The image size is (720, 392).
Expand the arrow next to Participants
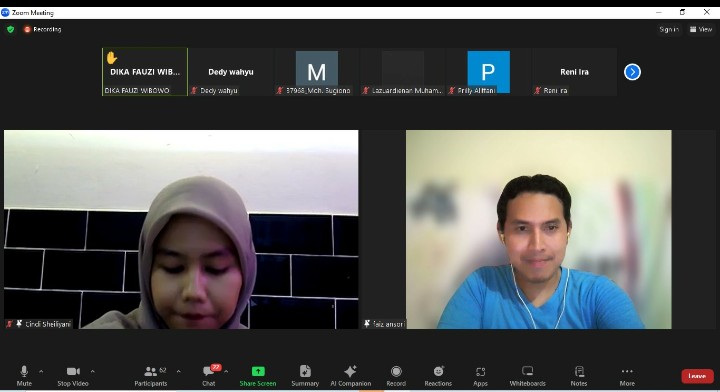178,371
